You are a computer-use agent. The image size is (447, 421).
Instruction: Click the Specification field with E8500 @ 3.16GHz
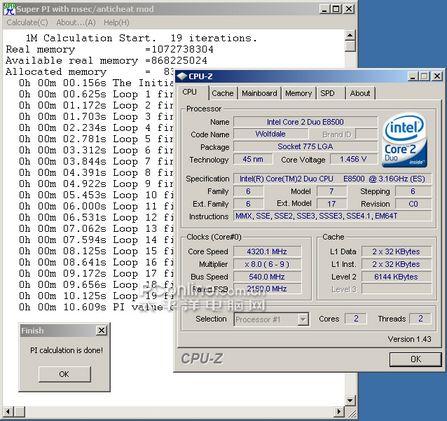(332, 179)
